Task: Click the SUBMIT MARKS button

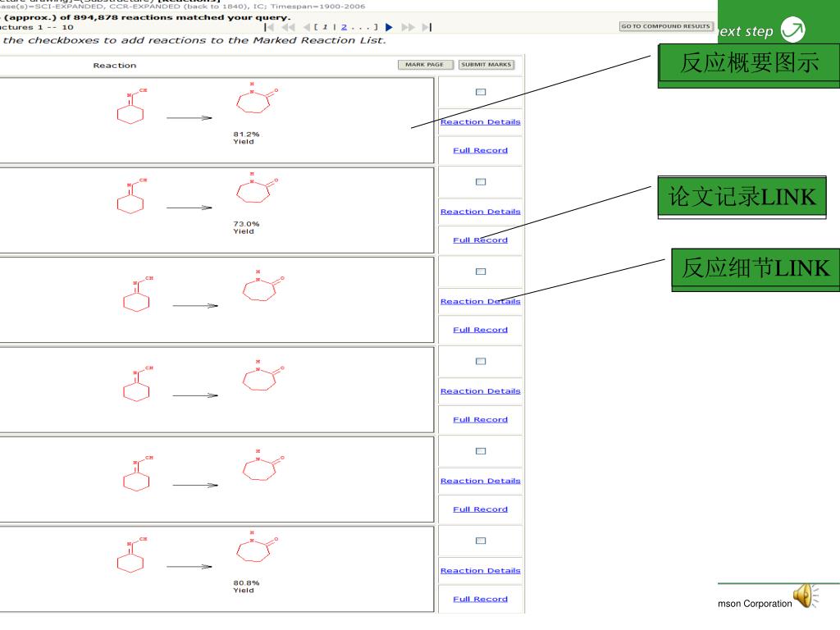Action: [x=486, y=65]
